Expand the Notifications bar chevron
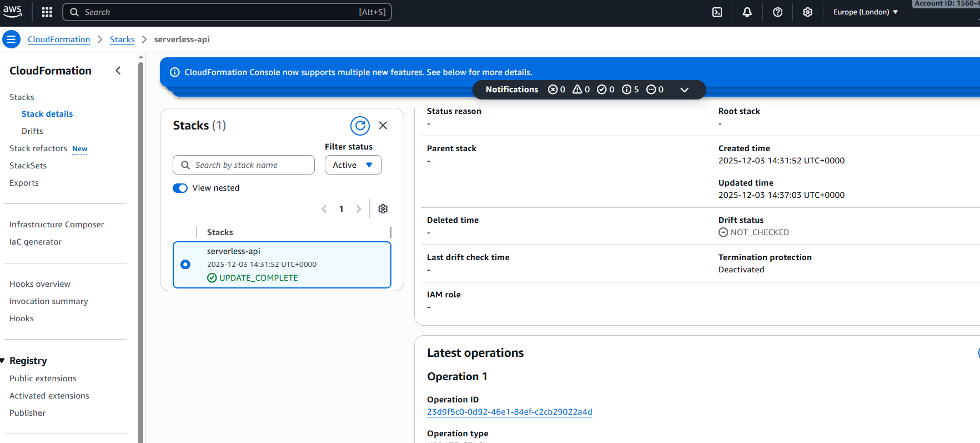 coord(685,89)
